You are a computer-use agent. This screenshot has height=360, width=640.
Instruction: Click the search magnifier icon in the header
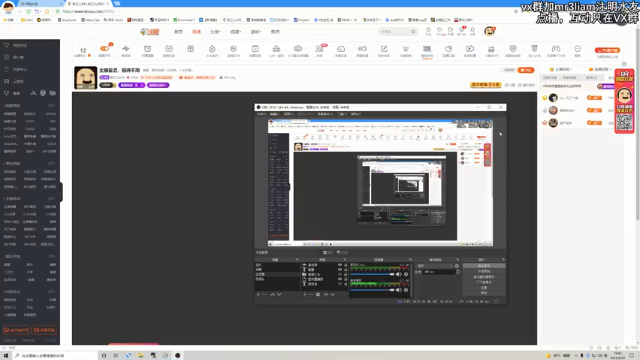pos(413,31)
